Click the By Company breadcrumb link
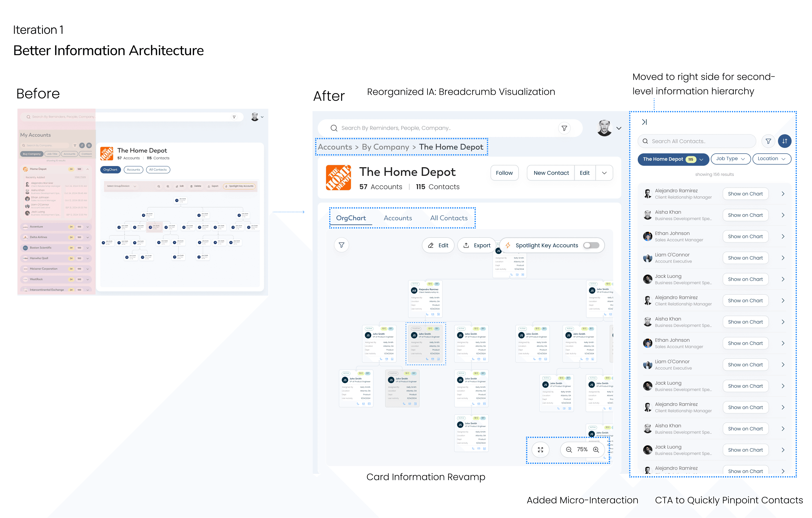The image size is (812, 518). tap(385, 147)
